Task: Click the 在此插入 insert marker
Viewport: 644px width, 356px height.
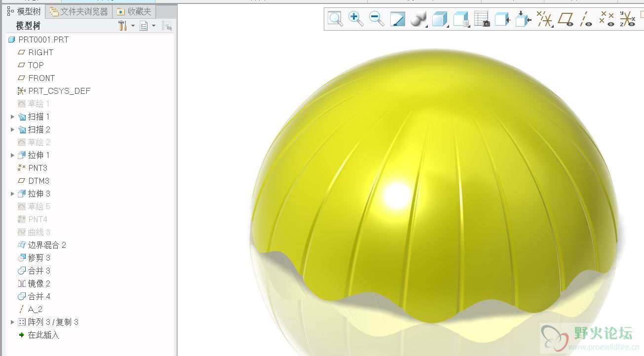Action: click(38, 335)
